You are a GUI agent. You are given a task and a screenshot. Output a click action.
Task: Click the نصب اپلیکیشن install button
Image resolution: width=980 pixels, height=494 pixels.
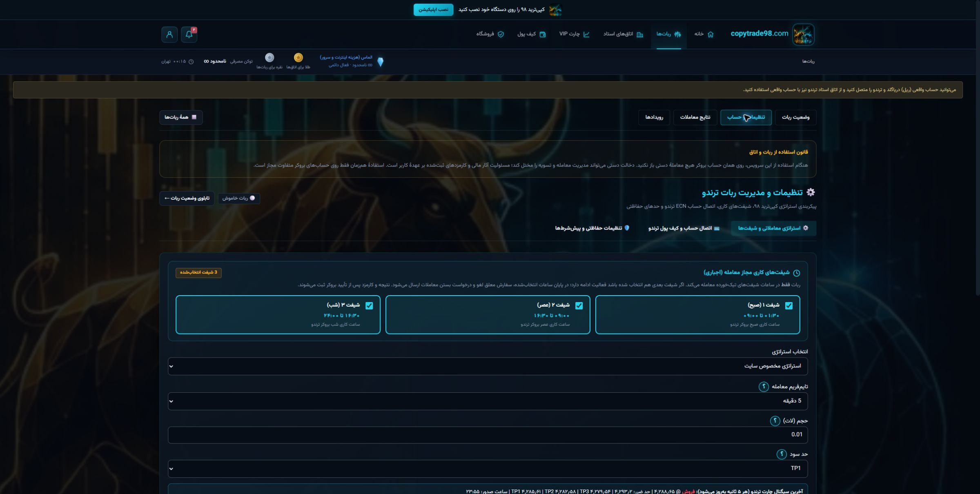point(433,9)
